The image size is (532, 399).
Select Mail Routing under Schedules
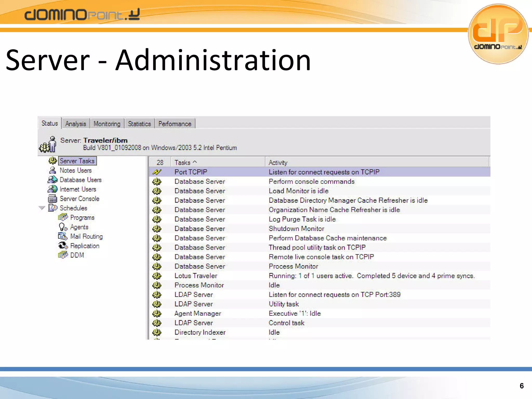coord(87,236)
